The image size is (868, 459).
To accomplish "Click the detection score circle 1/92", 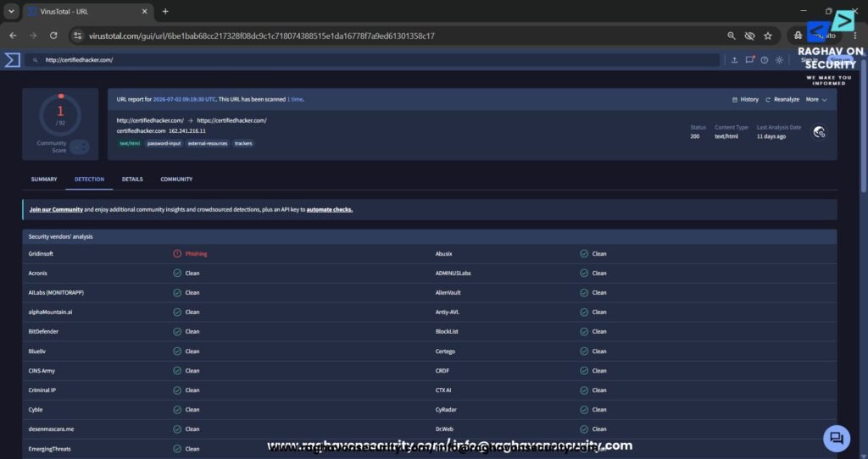I will [60, 115].
